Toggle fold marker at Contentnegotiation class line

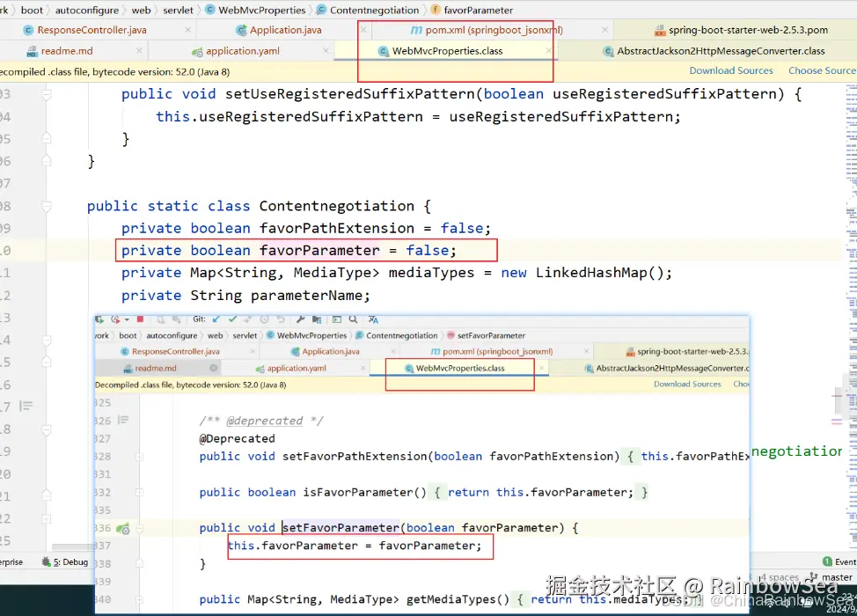pyautogui.click(x=47, y=207)
